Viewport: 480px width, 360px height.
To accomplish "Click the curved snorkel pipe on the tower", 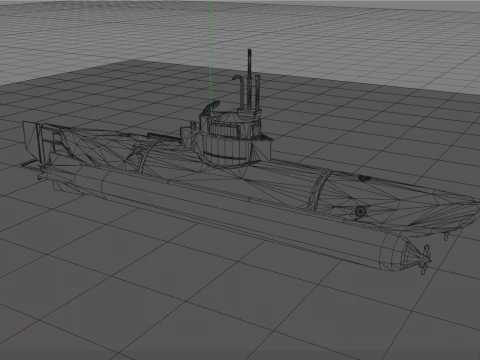I will (240, 92).
